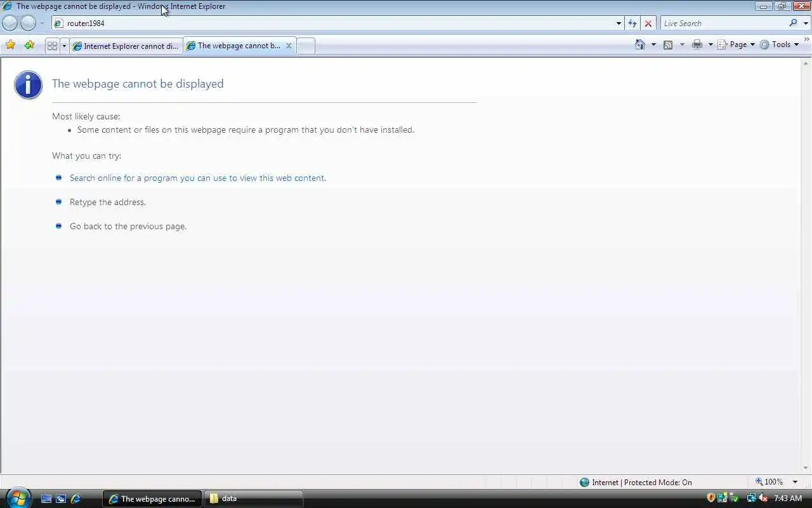
Task: Open the 'data' folder taskbar button
Action: 254,499
